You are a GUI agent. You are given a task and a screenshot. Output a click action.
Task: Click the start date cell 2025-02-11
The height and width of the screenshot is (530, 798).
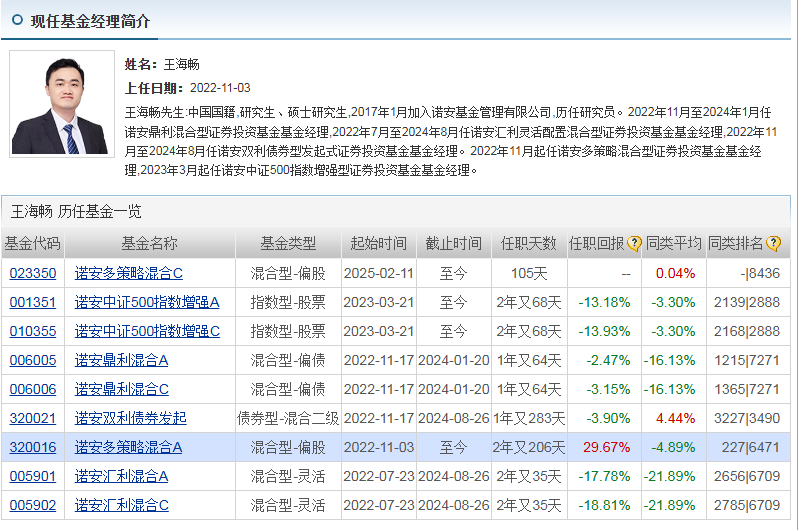pyautogui.click(x=379, y=273)
